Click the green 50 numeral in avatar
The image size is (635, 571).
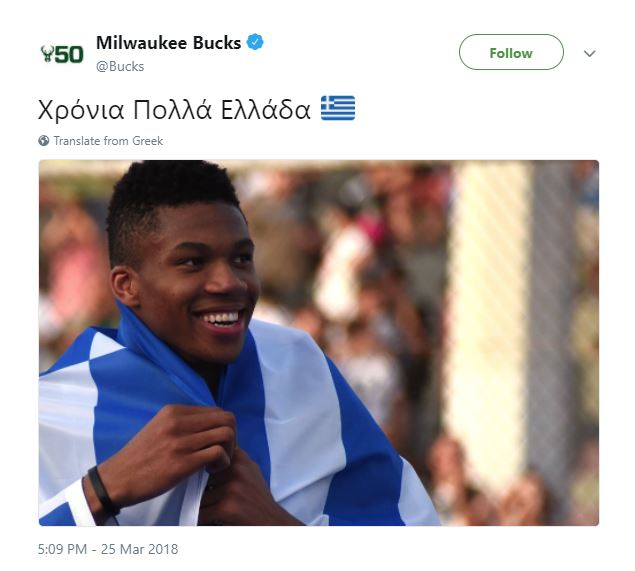[69, 55]
